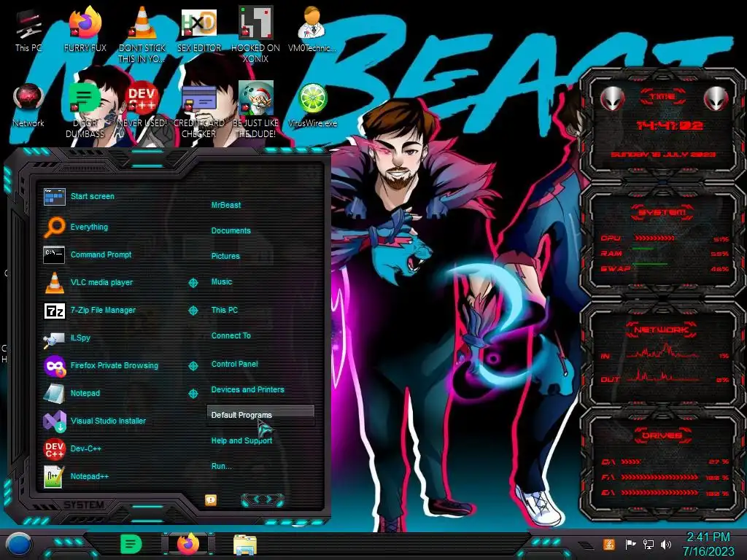Click the SWAP usage row in System widget
747x560 pixels.
(665, 268)
